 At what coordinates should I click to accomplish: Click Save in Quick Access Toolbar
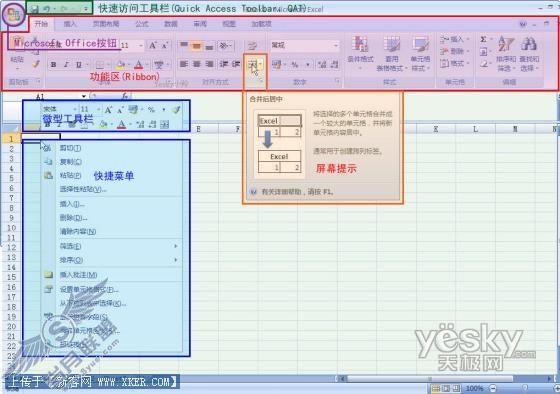35,9
